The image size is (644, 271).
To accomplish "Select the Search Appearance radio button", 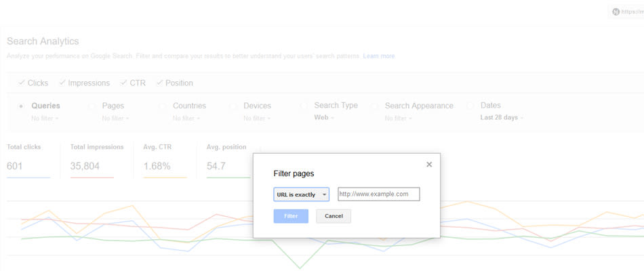I will click(x=375, y=106).
